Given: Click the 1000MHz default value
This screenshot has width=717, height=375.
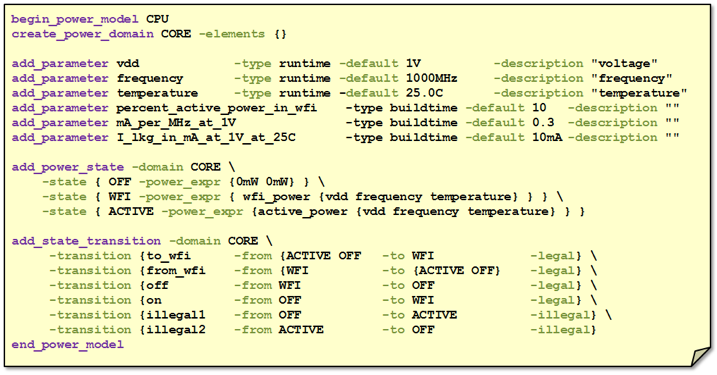Looking at the screenshot, I should click(x=432, y=78).
